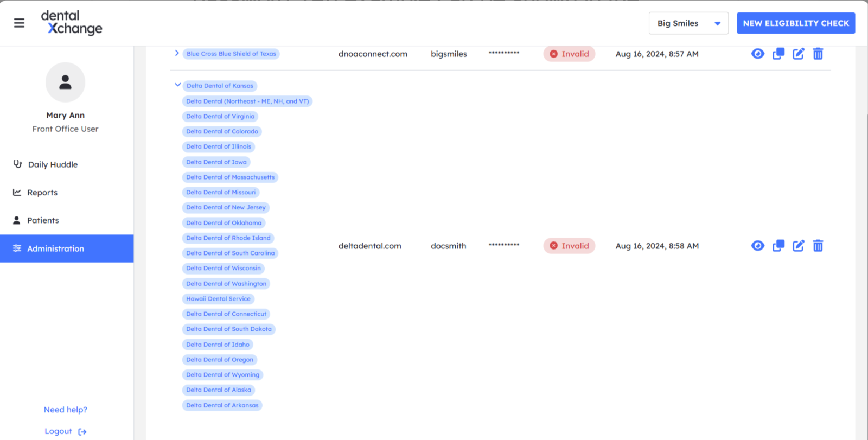Screen dimensions: 868x440
Task: Click the Delta Dental of Iowa tag
Action: point(216,162)
